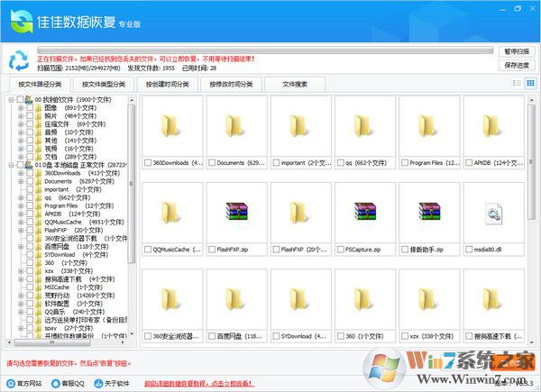Viewport: 541px width, 392px height.
Task: Check the tree checkbox for 图像
Action: click(30, 108)
